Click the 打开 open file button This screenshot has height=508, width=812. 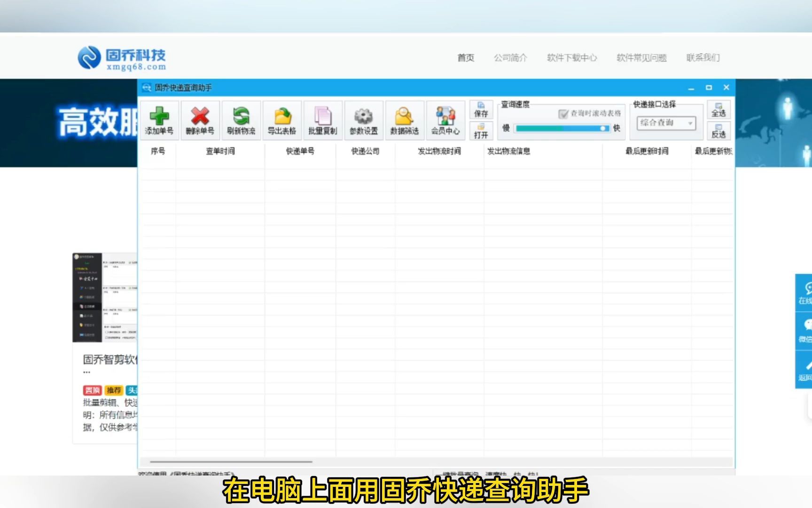(x=481, y=131)
